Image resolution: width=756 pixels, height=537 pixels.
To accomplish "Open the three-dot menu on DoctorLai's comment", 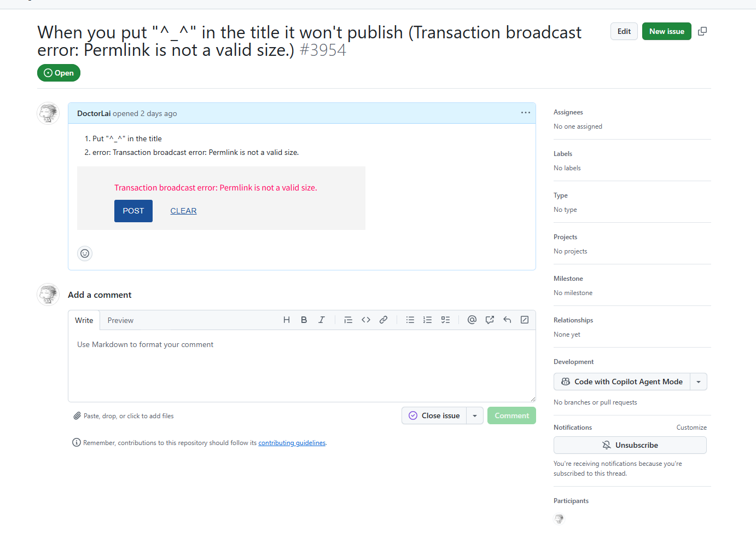I will point(526,113).
